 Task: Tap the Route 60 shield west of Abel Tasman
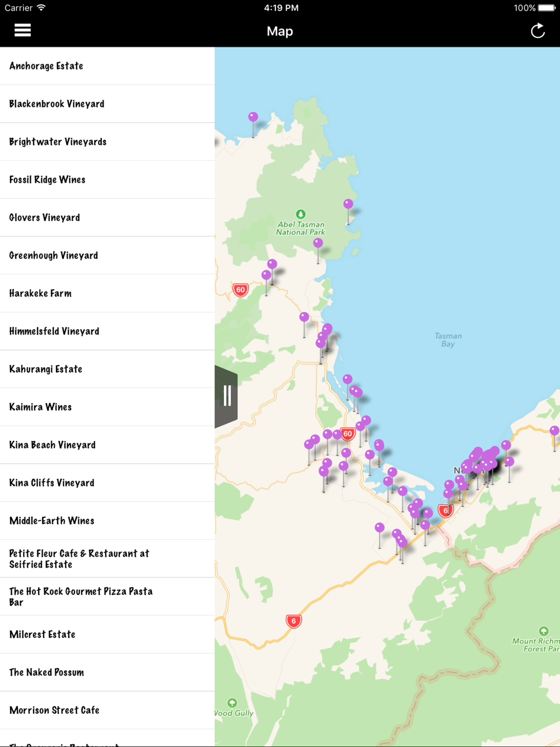(240, 290)
